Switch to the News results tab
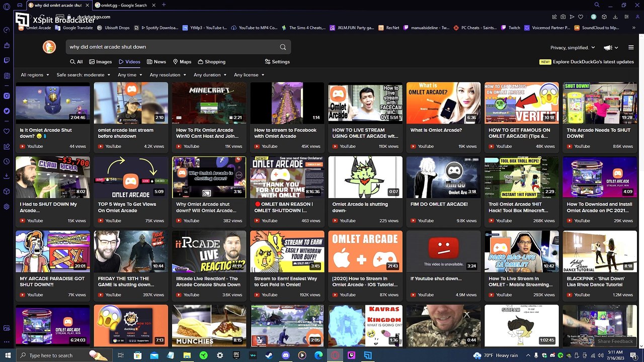Image resolution: width=644 pixels, height=362 pixels. 156,62
